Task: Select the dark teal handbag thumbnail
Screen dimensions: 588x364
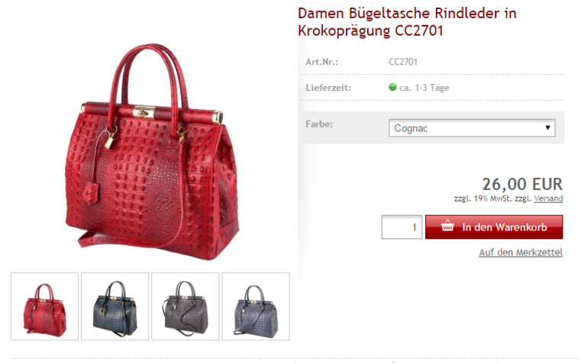Action: 115,306
